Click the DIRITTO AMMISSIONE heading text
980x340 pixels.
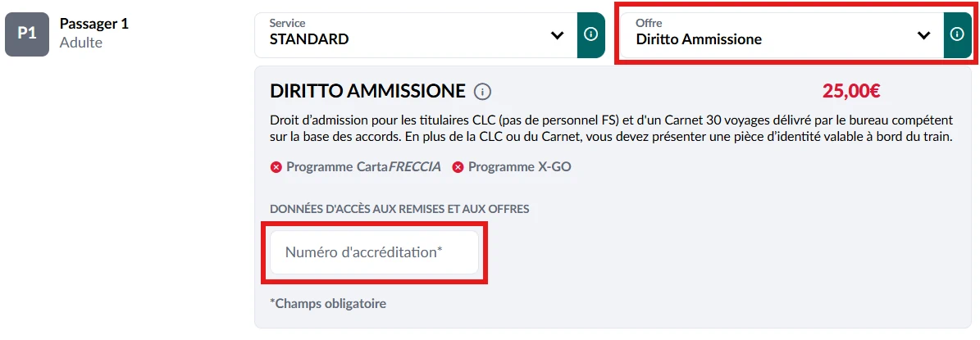coord(367,91)
